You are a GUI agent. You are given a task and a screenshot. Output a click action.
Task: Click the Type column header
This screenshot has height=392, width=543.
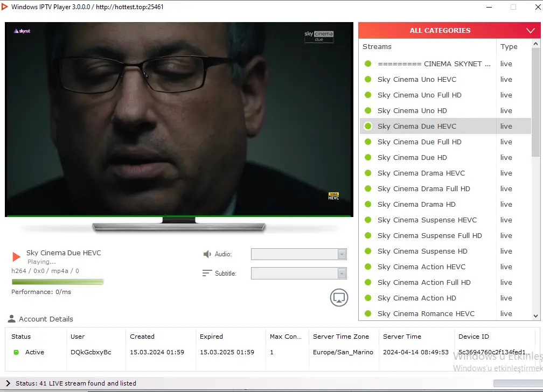pos(513,46)
